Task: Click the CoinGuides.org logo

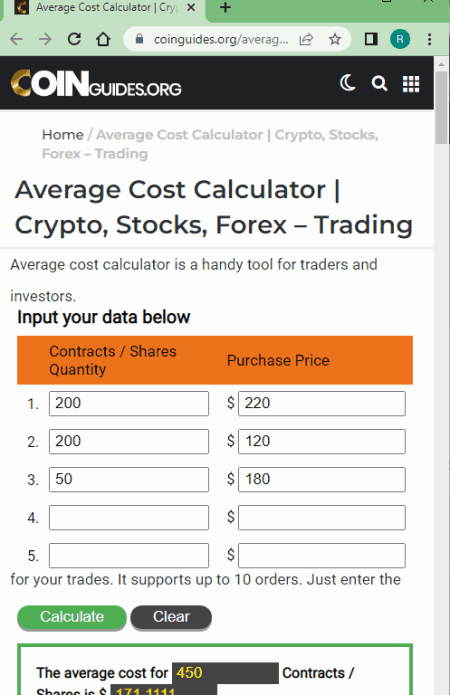Action: [96, 83]
